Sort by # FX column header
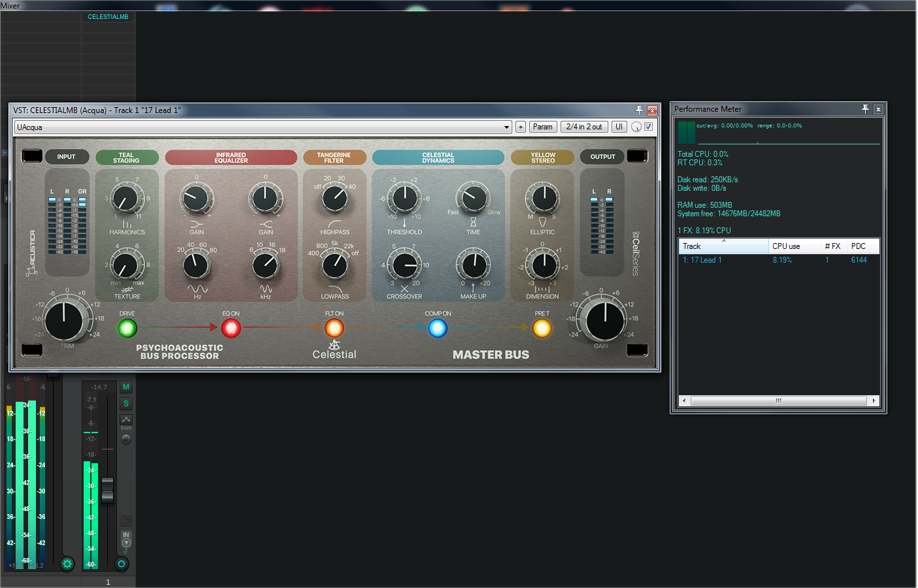The width and height of the screenshot is (918, 588). point(833,246)
